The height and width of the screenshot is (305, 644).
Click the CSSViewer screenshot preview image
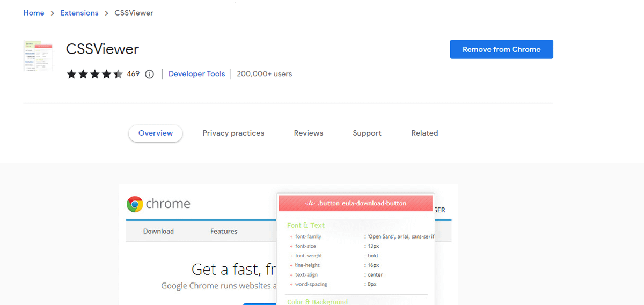pyautogui.click(x=288, y=245)
